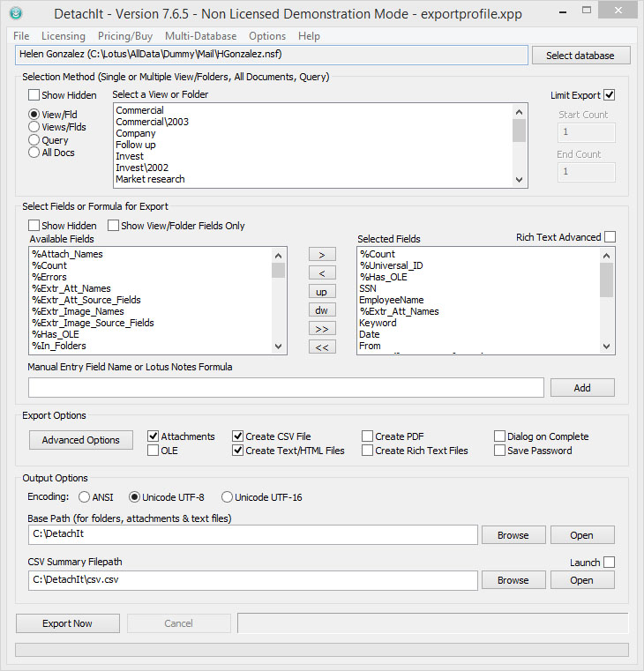644x671 pixels.
Task: Open the Pricing/Buy menu
Action: [125, 36]
